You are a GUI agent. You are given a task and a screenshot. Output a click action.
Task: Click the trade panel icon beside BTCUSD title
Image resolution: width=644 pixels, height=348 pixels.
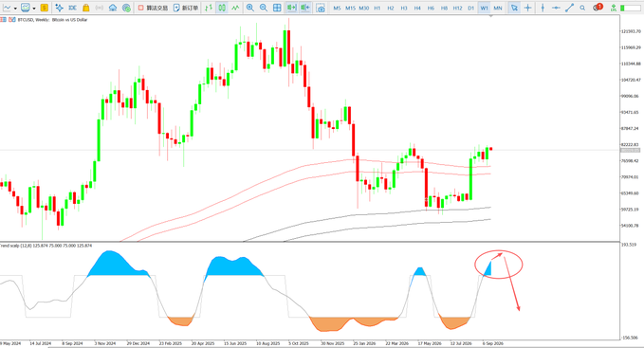12,20
